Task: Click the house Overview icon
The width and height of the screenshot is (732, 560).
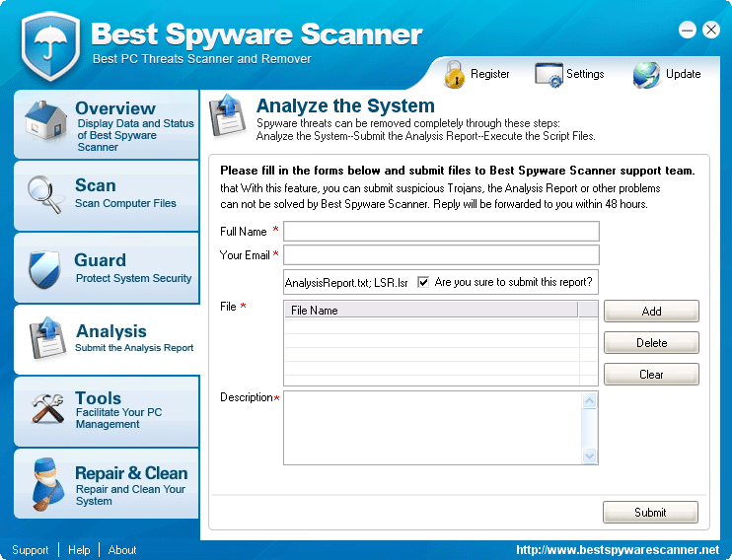Action: pyautogui.click(x=45, y=120)
